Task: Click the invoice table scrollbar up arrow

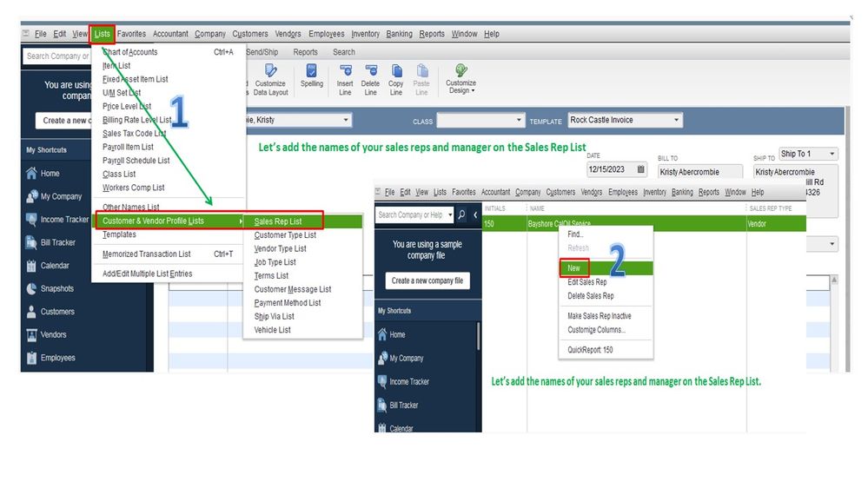Action: pos(833,280)
